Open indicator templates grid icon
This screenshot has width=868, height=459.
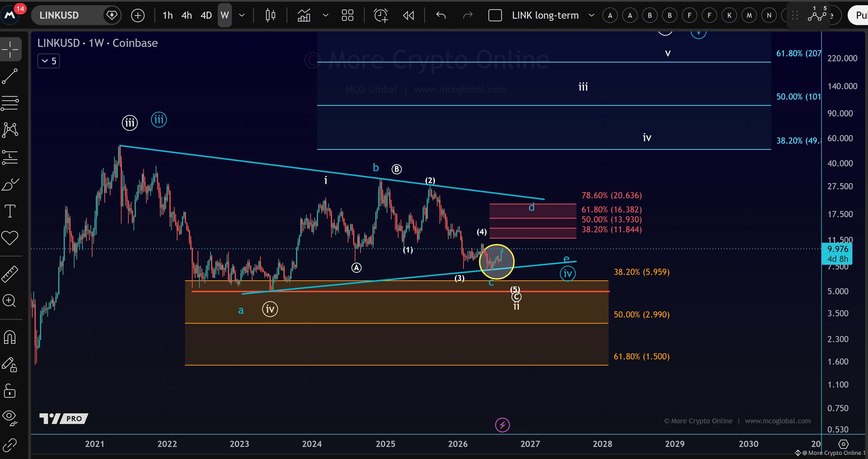pos(347,16)
